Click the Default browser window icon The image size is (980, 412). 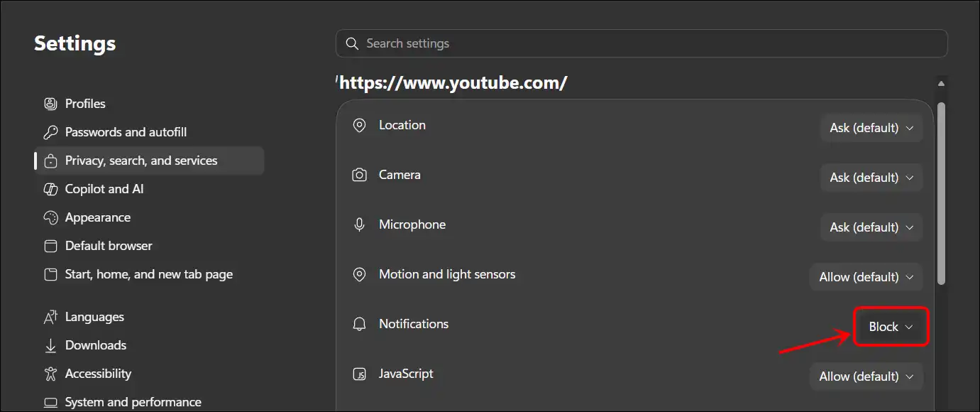click(50, 246)
